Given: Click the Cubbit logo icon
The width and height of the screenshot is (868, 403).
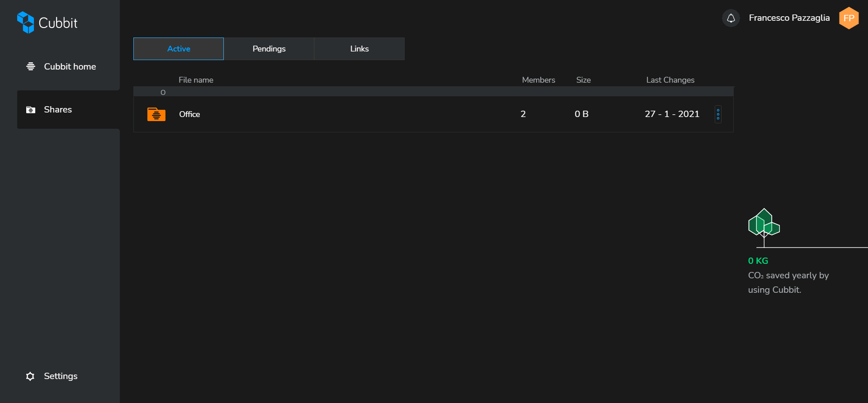Looking at the screenshot, I should point(25,23).
